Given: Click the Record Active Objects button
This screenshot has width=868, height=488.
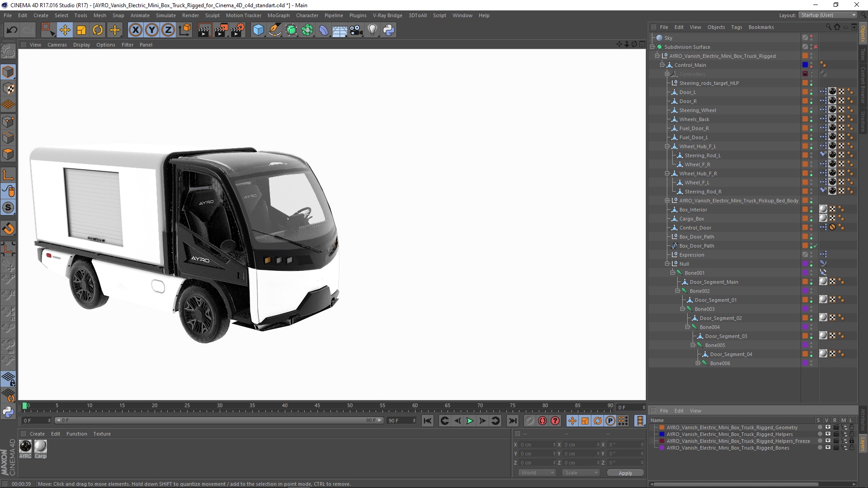Looking at the screenshot, I should point(529,421).
